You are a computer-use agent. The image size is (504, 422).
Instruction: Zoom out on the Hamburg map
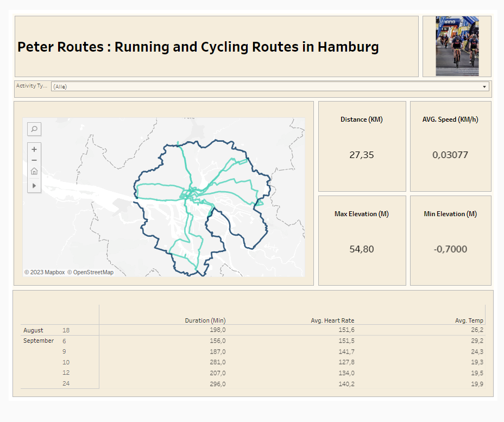tap(34, 160)
